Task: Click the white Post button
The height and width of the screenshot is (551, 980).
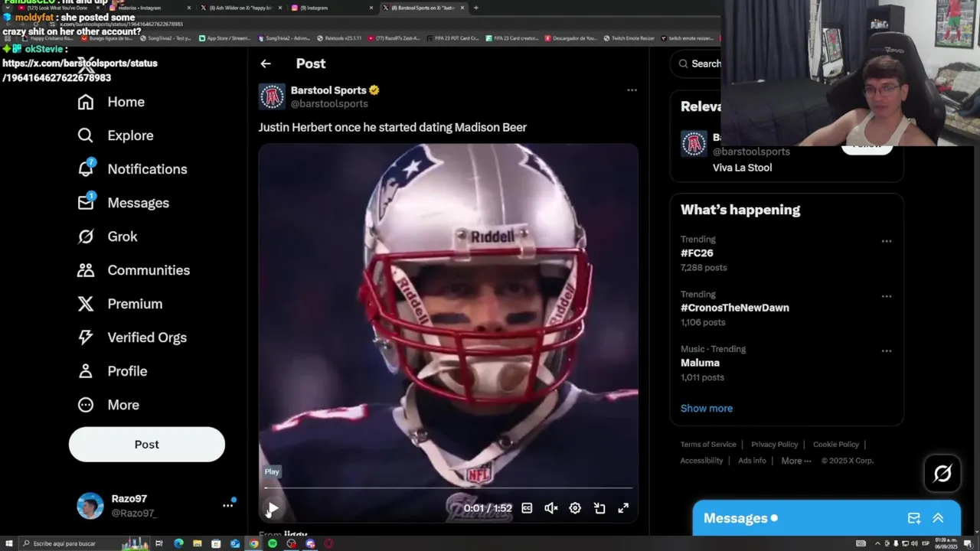Action: [147, 445]
